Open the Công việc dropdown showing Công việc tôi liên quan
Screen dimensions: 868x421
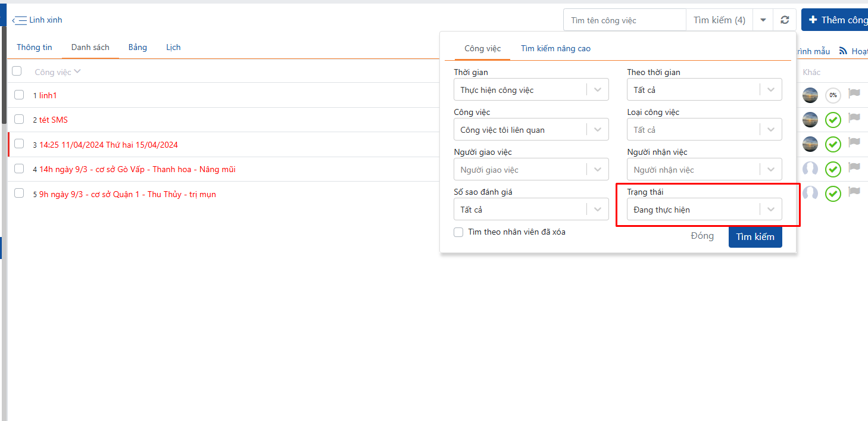coord(531,130)
